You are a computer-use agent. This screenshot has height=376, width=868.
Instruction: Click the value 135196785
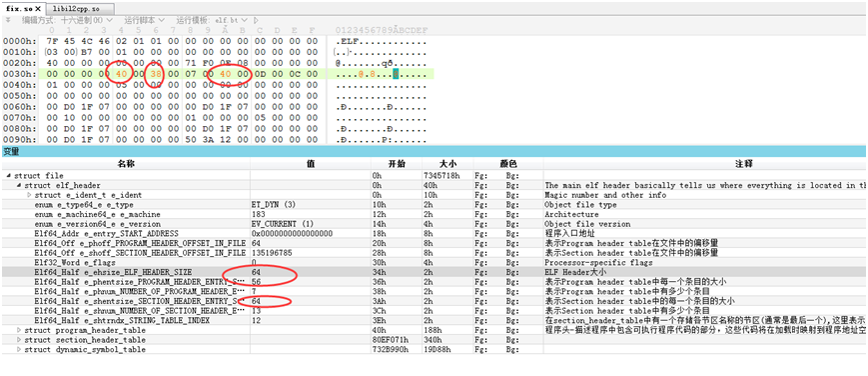pos(272,253)
